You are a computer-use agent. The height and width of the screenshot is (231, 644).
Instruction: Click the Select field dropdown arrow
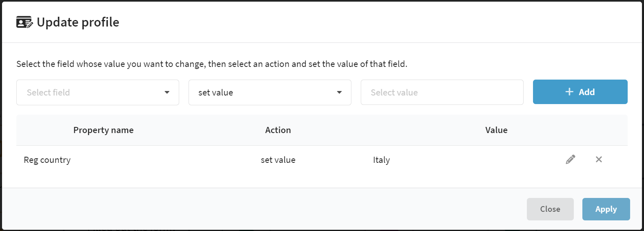point(167,92)
